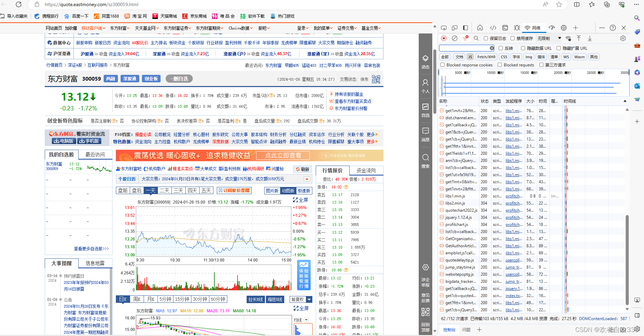This screenshot has width=644, height=336.
Task: Enable the 禁用缓存 checkbox
Action: pyautogui.click(x=513, y=38)
